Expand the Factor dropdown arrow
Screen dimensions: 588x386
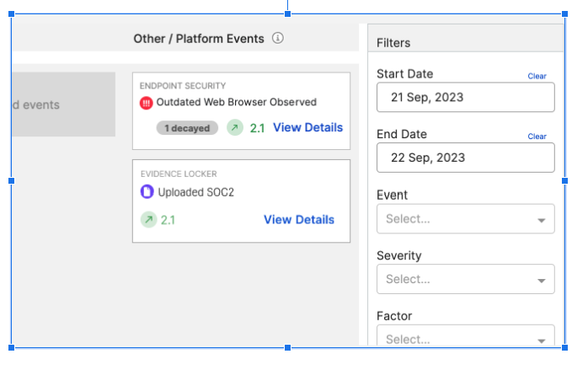click(x=541, y=340)
